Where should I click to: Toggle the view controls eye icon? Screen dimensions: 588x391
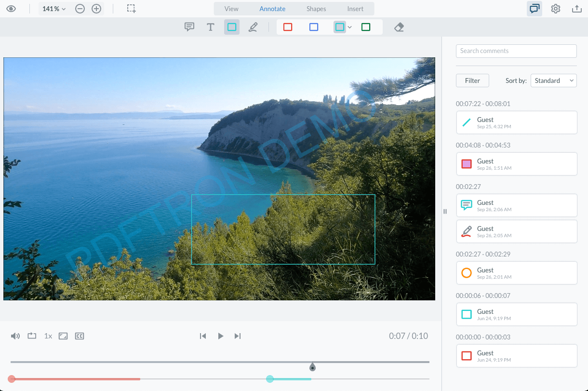(11, 9)
